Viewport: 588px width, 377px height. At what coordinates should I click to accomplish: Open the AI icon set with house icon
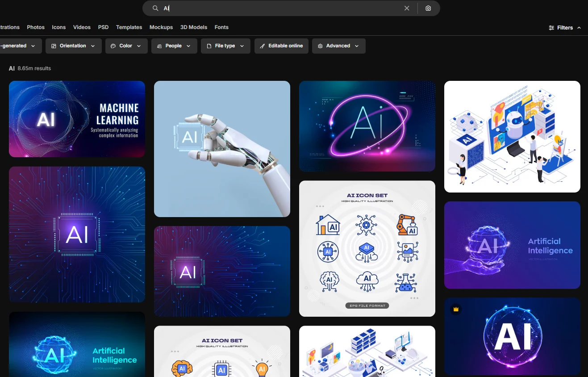tap(367, 248)
